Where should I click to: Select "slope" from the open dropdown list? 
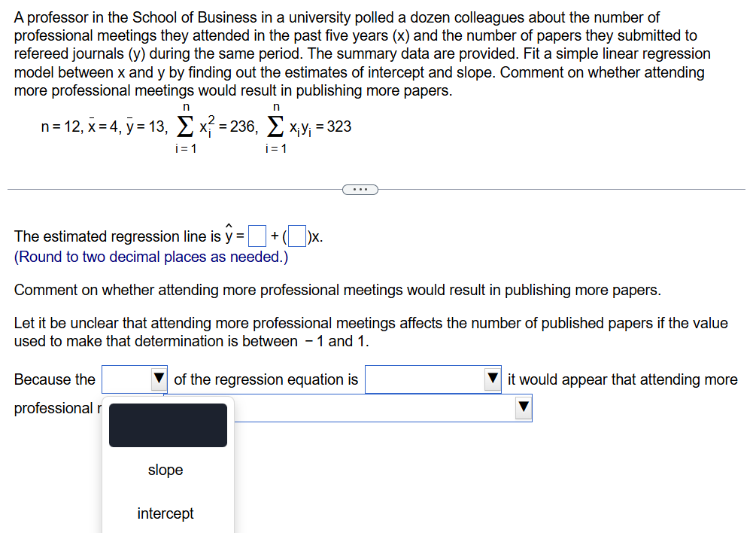[165, 470]
